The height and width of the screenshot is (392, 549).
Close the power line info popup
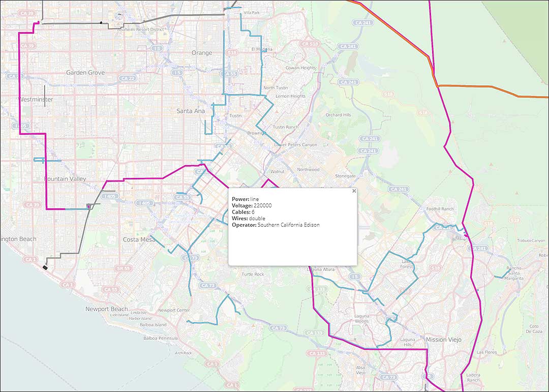pyautogui.click(x=354, y=192)
